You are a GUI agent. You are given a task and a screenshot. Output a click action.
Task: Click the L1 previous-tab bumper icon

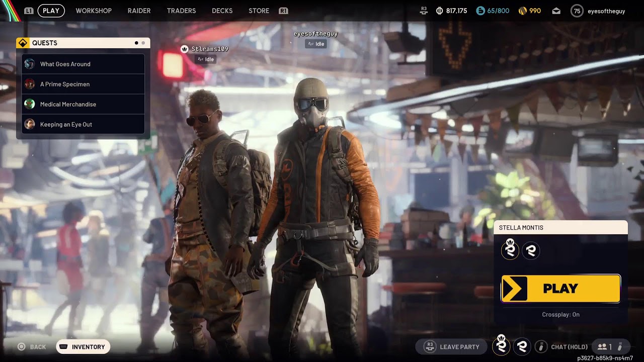coord(29,11)
